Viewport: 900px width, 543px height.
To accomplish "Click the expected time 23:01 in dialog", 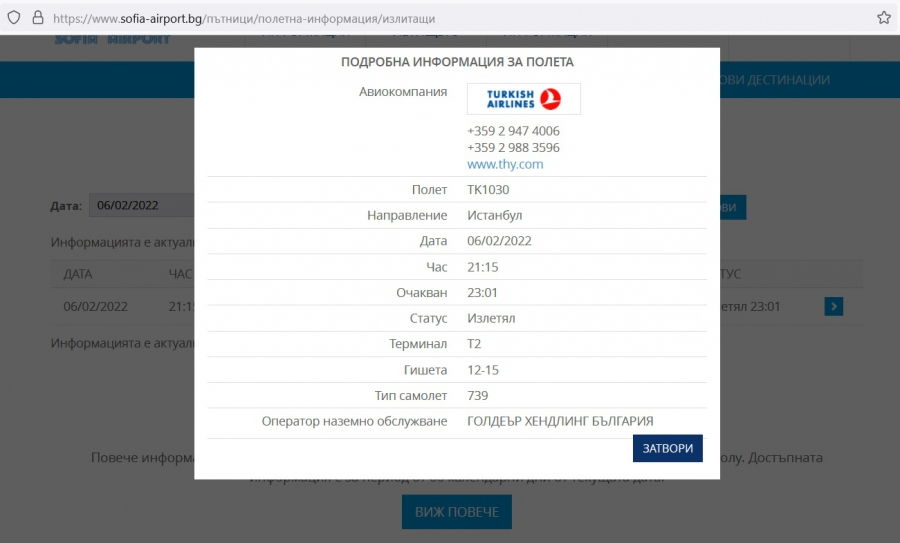I will tap(482, 293).
